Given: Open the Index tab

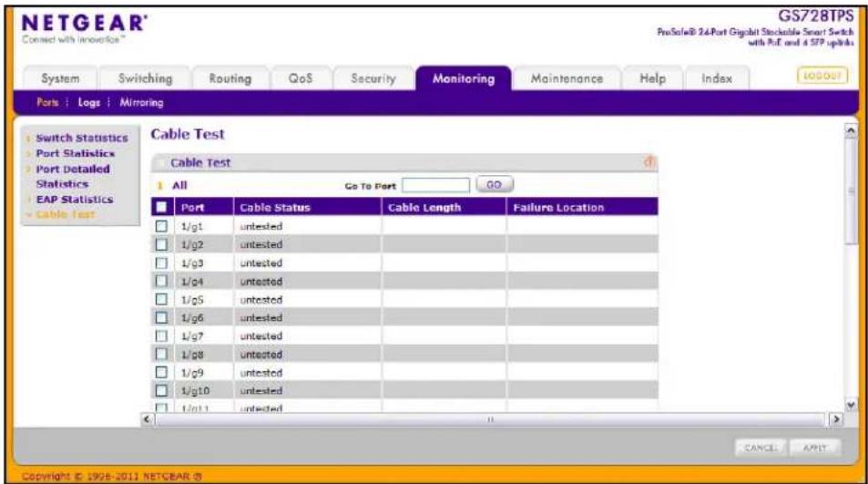Looking at the screenshot, I should tap(717, 78).
